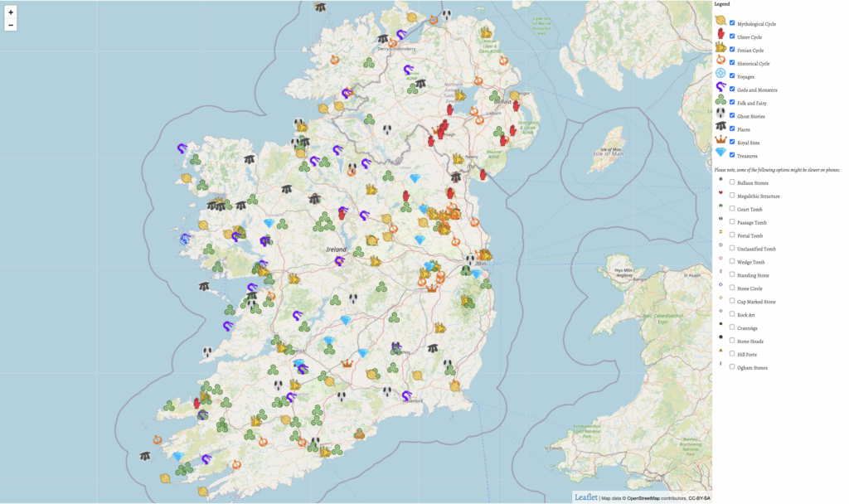
Task: Click the Ghost Stories skull legend icon
Action: 720,113
